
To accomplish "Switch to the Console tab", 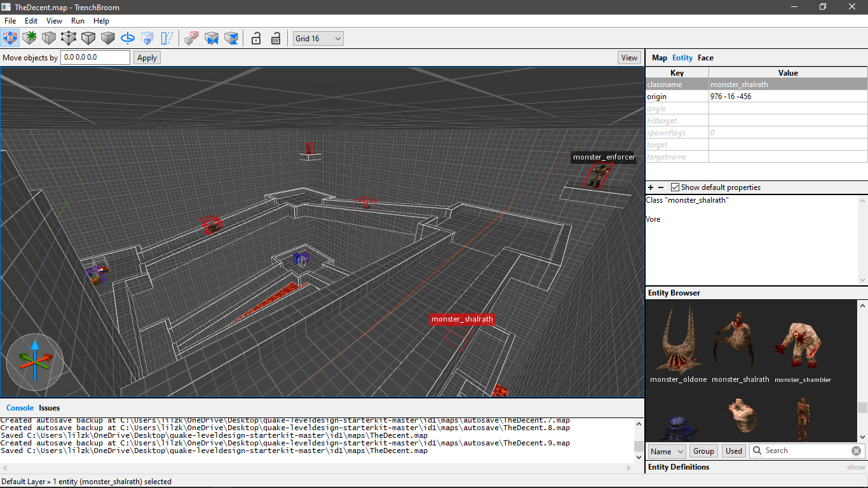I will click(20, 408).
